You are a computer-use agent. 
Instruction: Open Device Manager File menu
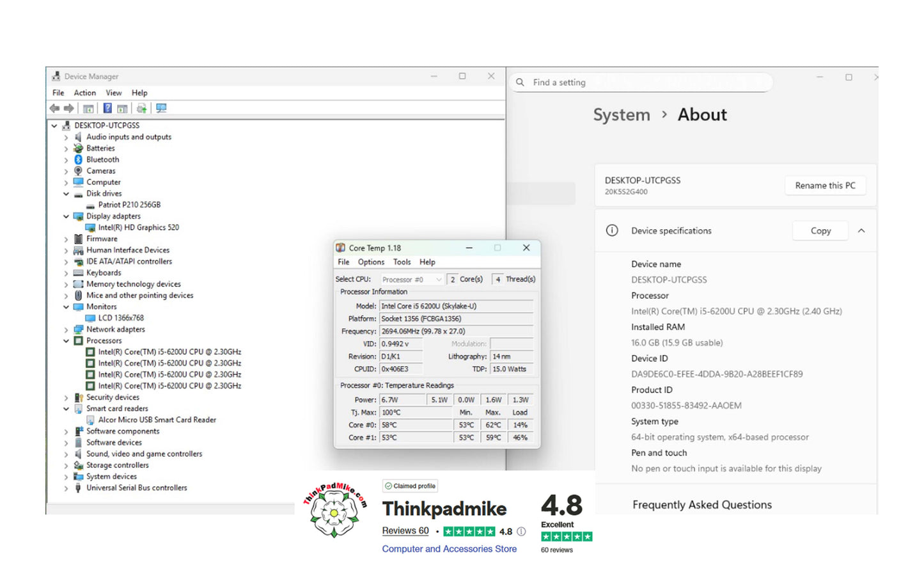pos(58,93)
